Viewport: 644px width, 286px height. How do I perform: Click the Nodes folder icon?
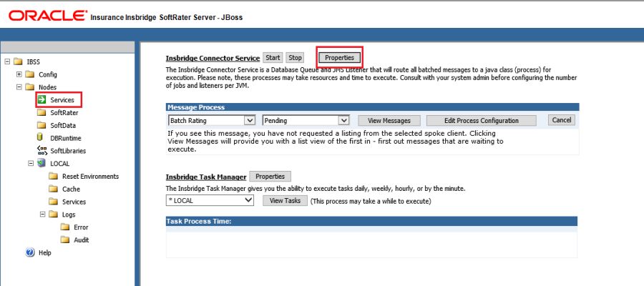(x=29, y=87)
